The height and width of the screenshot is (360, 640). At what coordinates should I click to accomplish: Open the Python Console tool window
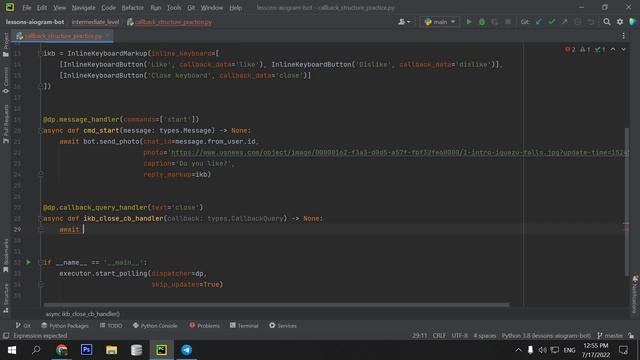155,326
